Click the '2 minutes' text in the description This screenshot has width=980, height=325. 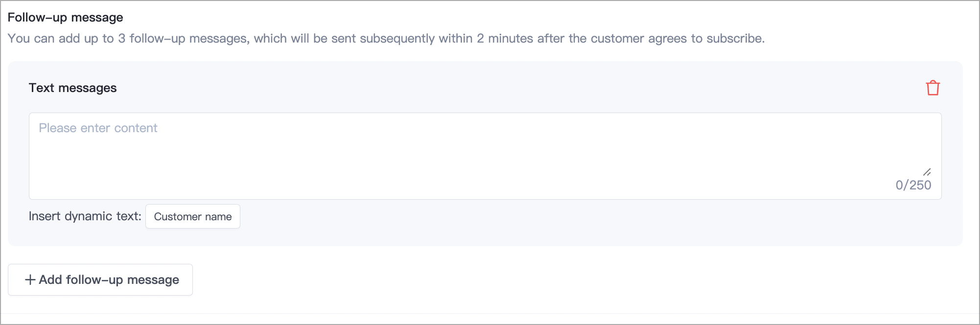tap(504, 39)
